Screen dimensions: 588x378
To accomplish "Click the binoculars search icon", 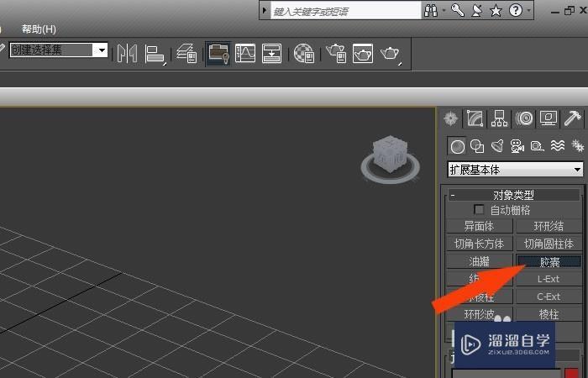I will pos(431,10).
